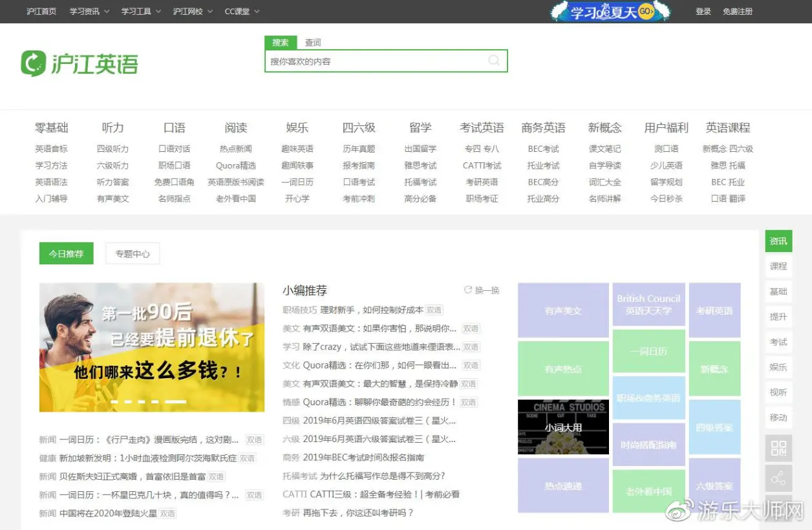The height and width of the screenshot is (530, 812).
Task: Click the 登录 link
Action: coord(703,12)
